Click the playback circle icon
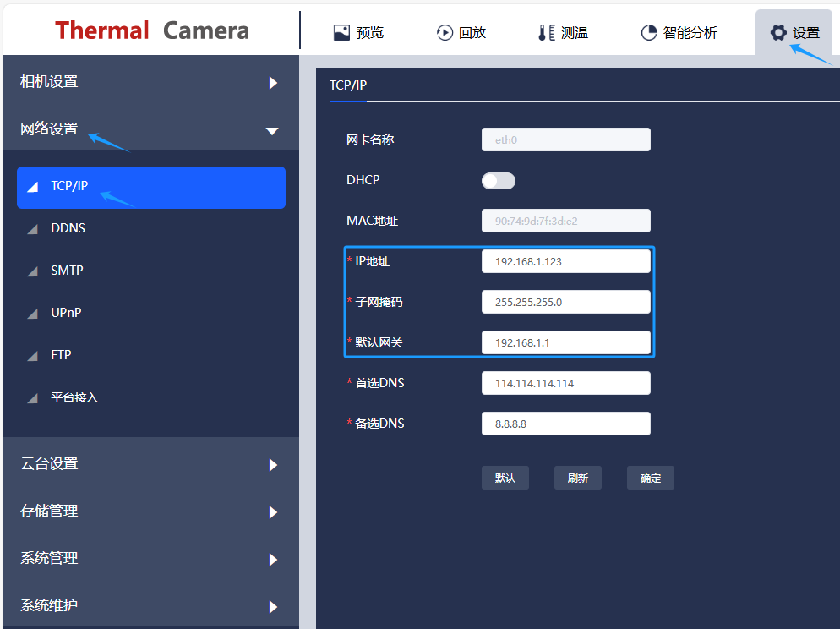This screenshot has height=629, width=840. (x=445, y=32)
